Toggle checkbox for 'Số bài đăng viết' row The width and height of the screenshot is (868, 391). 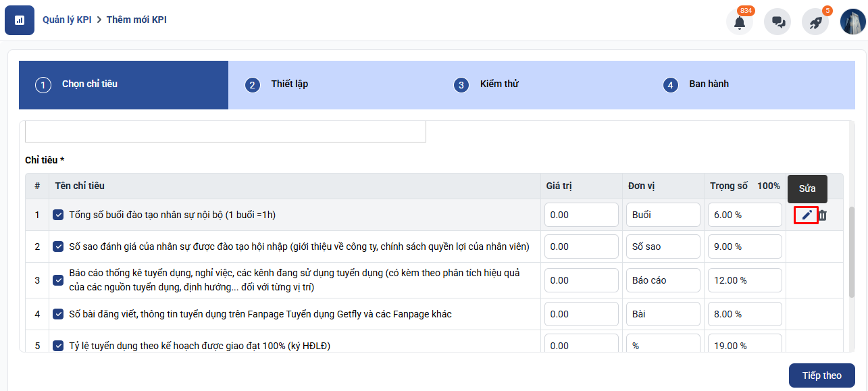pos(58,314)
